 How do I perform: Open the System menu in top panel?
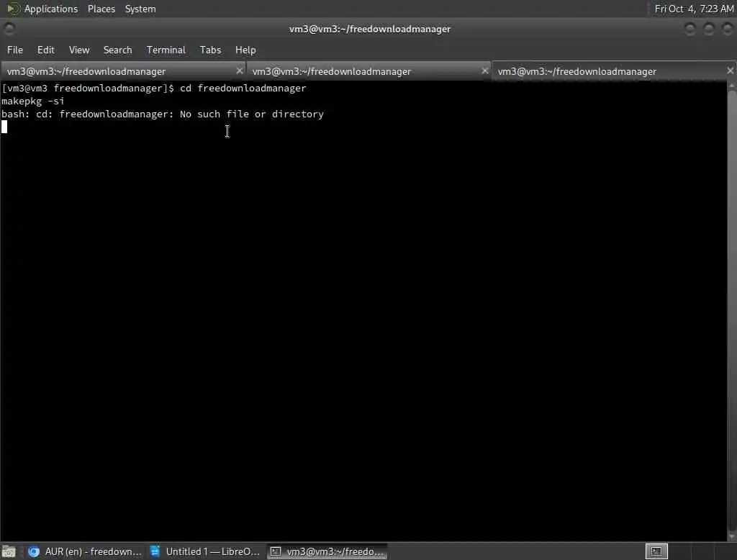click(x=140, y=9)
